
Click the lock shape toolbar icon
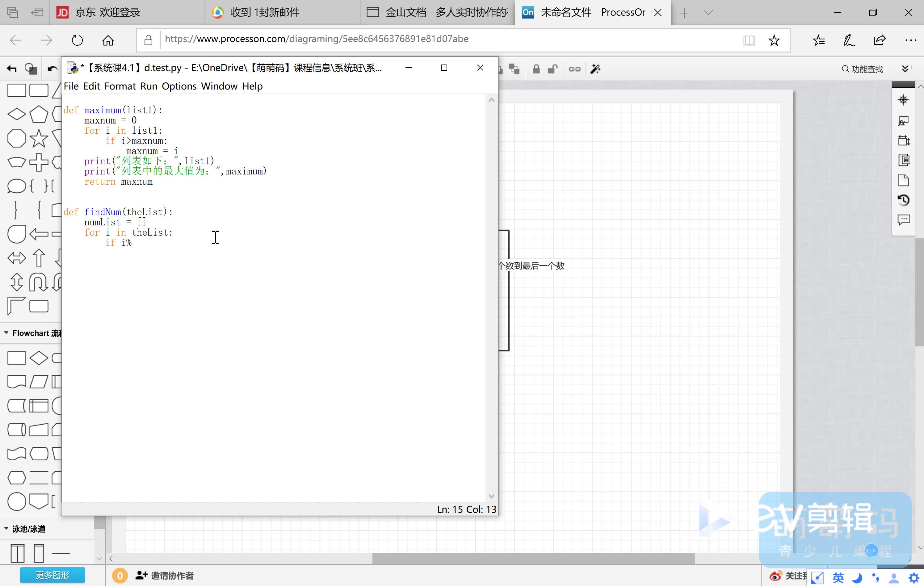pos(536,69)
